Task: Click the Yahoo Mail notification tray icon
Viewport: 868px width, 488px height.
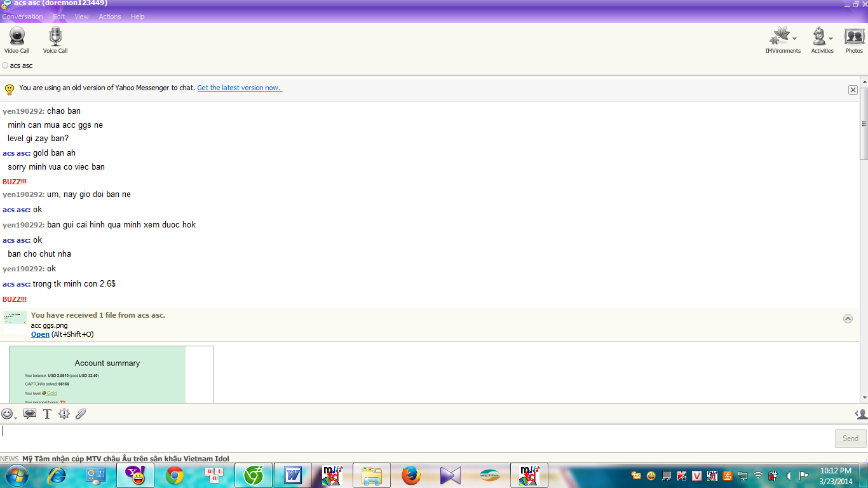Action: point(636,475)
